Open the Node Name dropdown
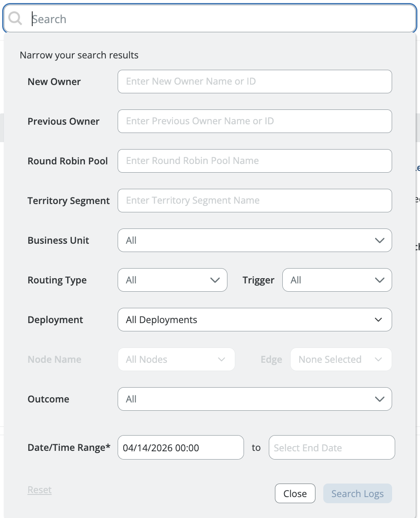 click(176, 359)
